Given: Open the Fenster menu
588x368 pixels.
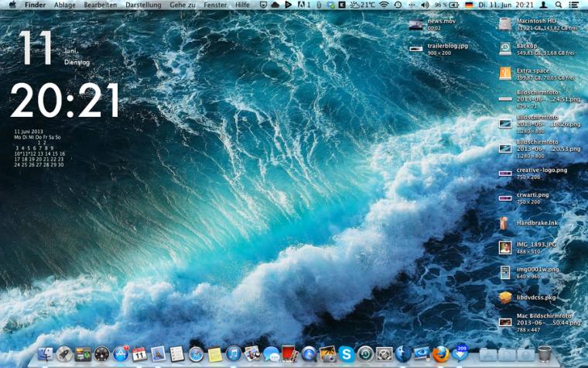Looking at the screenshot, I should [x=215, y=5].
